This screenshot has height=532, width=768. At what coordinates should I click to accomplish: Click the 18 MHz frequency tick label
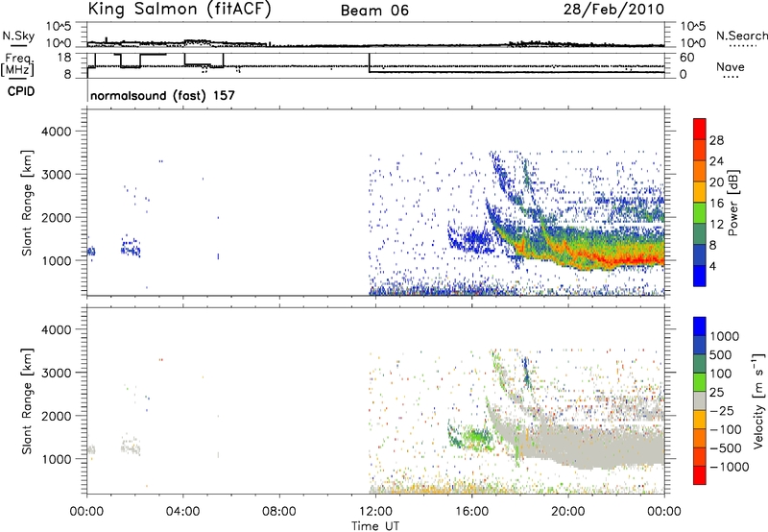tap(63, 58)
